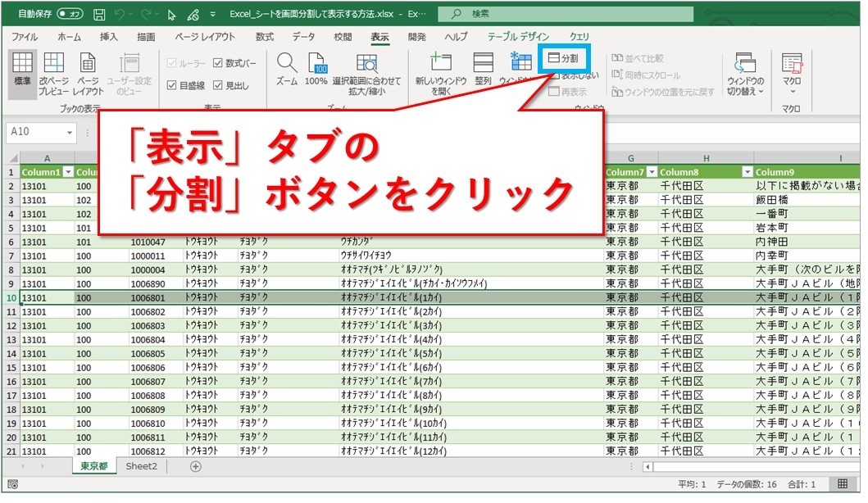Open the テーブルデザイン tab
This screenshot has height=503, width=868.
pos(518,37)
